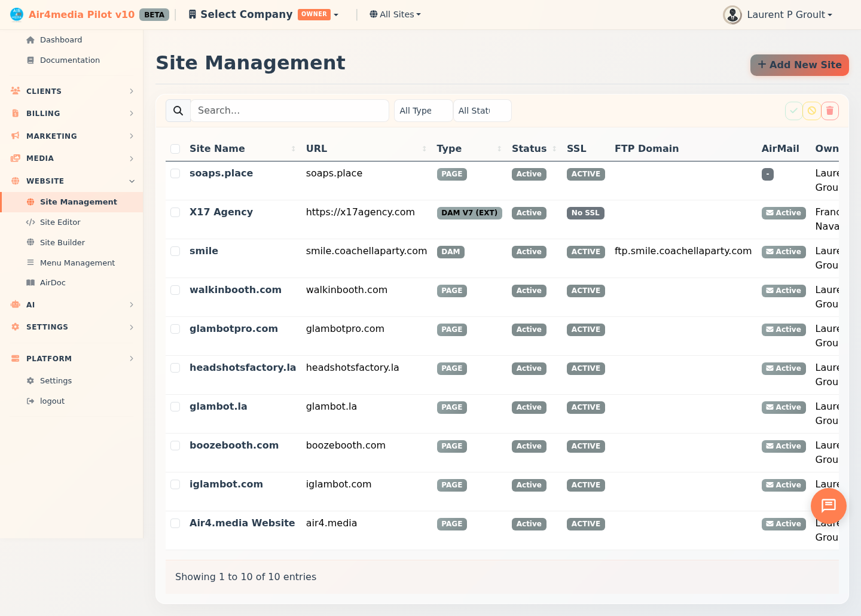This screenshot has height=616, width=861.
Task: Open the Site Builder tool
Action: [x=61, y=242]
